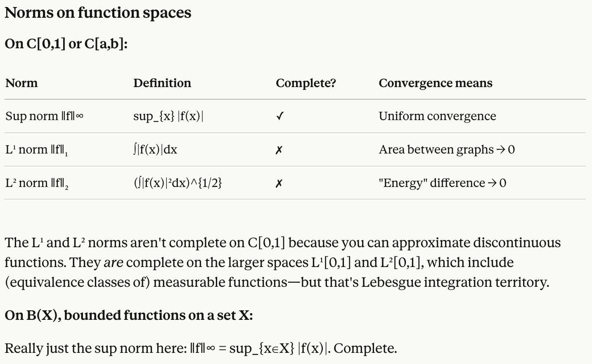This screenshot has height=364, width=592.
Task: Click the italic word 'are' in the paragraph
Action: (114, 262)
